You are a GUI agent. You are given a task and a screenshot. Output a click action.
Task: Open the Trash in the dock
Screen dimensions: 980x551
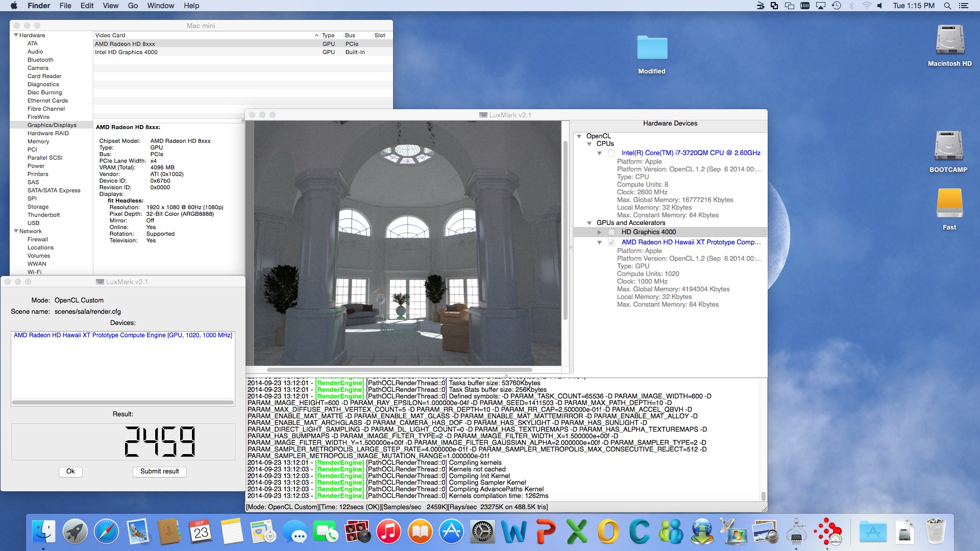[x=936, y=532]
